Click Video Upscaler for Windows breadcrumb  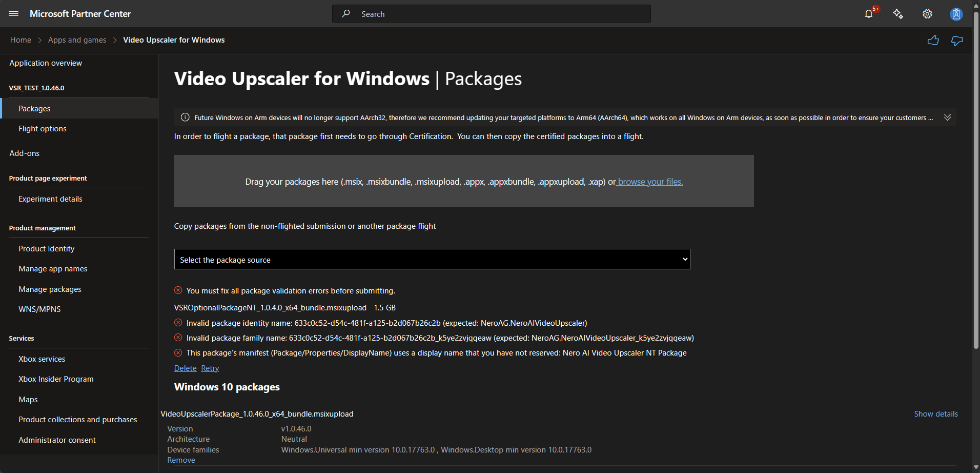[x=174, y=40]
